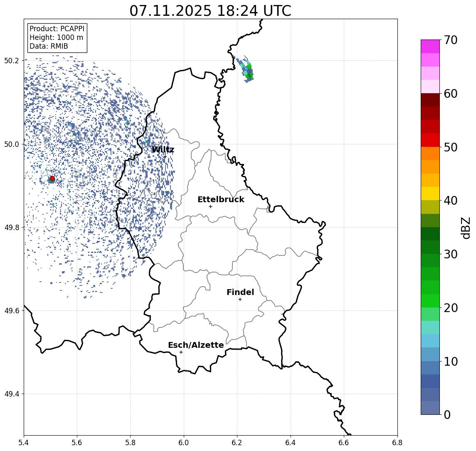Click the magenta swatch at colorbar top
The height and width of the screenshot is (451, 476).
click(430, 47)
